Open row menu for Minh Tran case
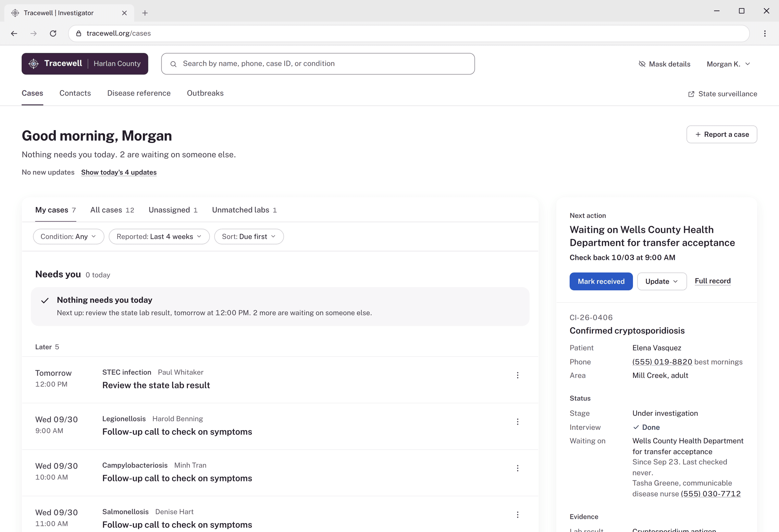This screenshot has width=779, height=532. (517, 468)
